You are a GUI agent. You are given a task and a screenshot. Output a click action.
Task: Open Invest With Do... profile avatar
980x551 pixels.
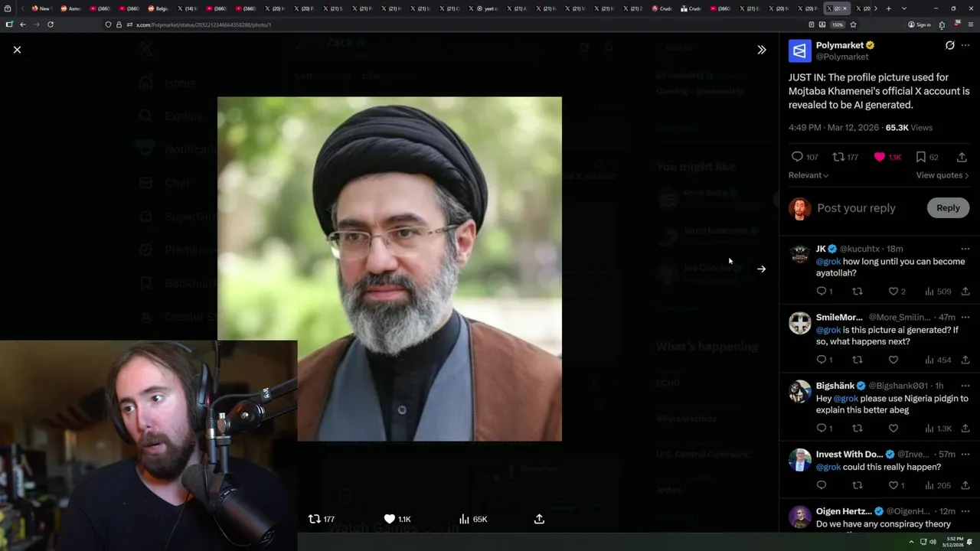[x=799, y=459]
